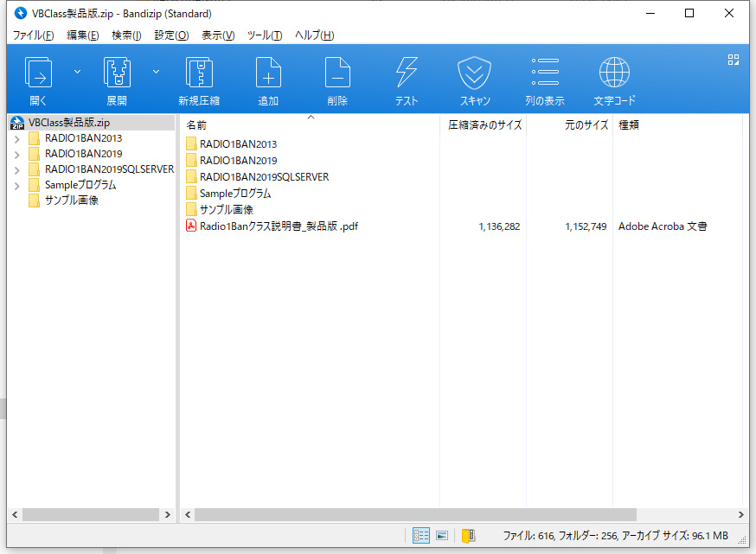Click the file list horizontal scrollbar thumb
756x554 pixels.
pos(415,514)
